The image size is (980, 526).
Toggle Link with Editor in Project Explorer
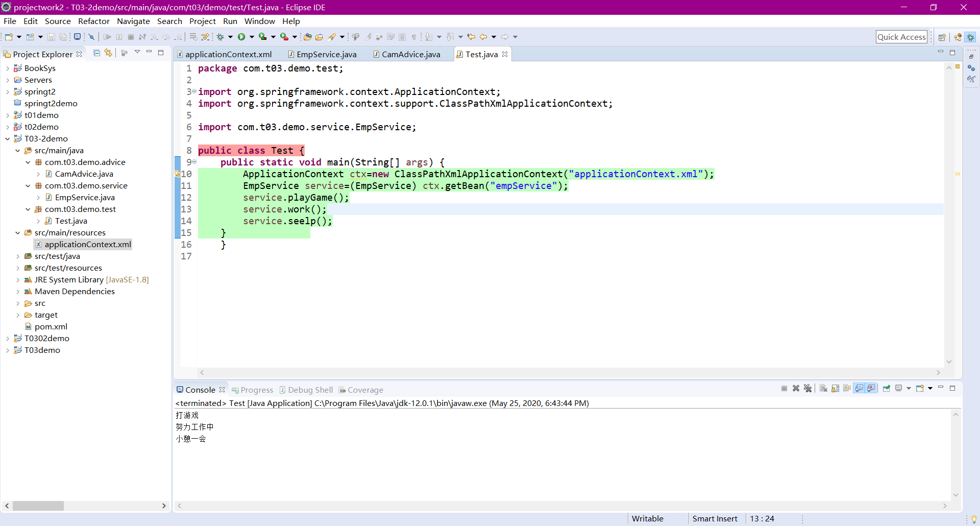108,53
